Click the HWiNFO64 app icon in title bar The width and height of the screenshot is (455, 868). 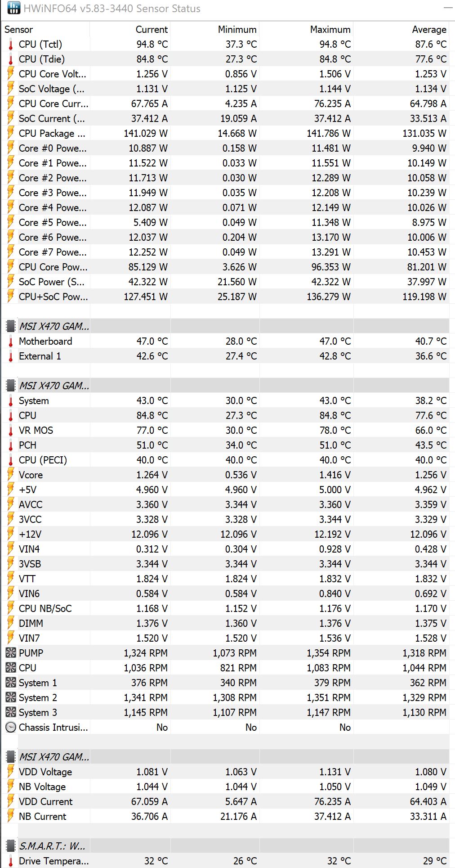click(x=14, y=8)
